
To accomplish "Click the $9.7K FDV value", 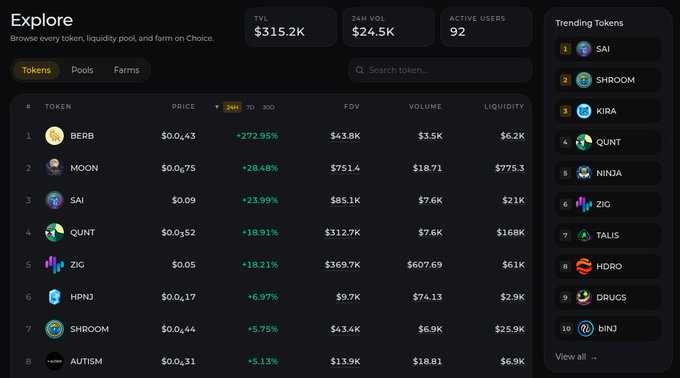I will 348,297.
